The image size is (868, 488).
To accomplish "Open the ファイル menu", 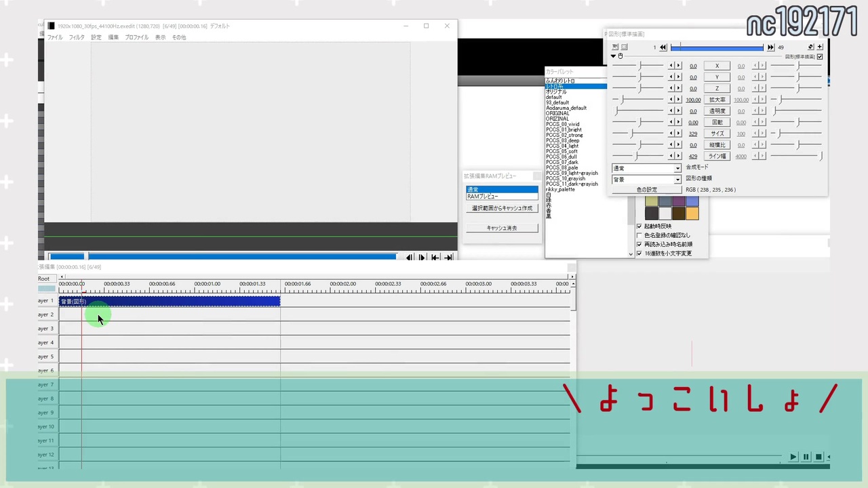I will tap(55, 37).
